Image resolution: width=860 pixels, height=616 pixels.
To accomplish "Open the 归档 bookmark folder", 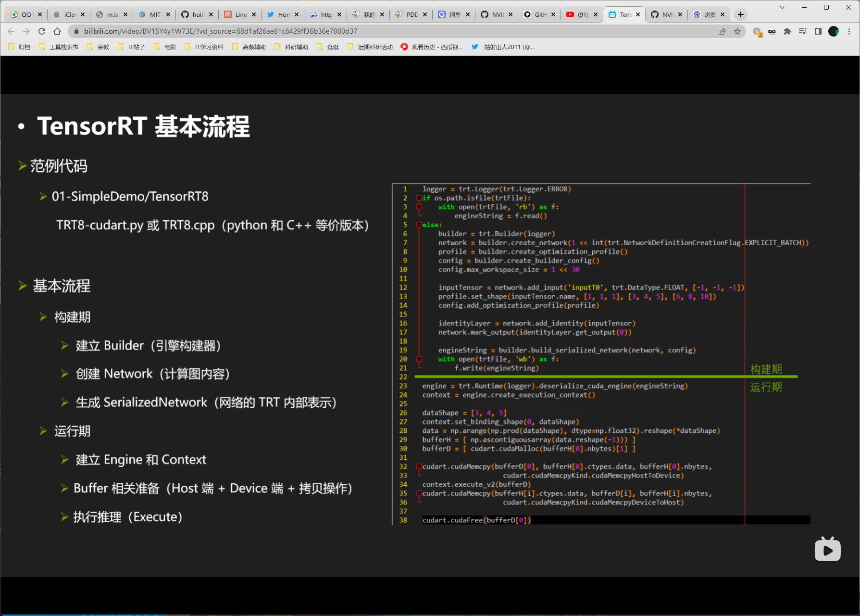I will (x=20, y=47).
